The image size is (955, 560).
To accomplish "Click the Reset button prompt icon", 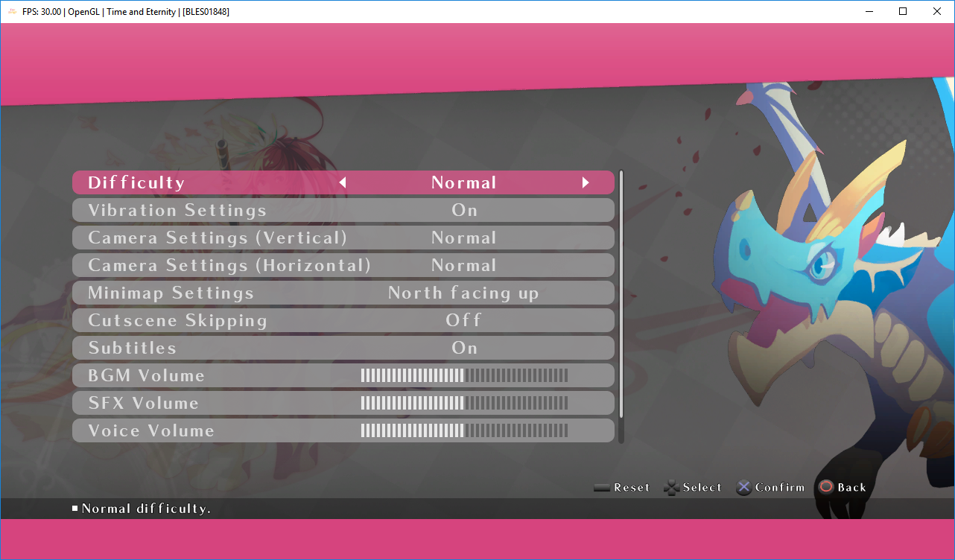I will 602,488.
